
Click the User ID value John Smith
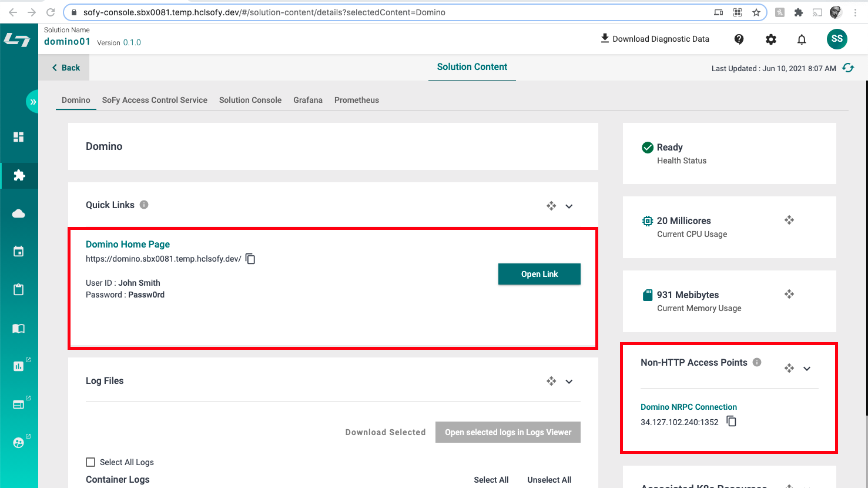pyautogui.click(x=139, y=283)
